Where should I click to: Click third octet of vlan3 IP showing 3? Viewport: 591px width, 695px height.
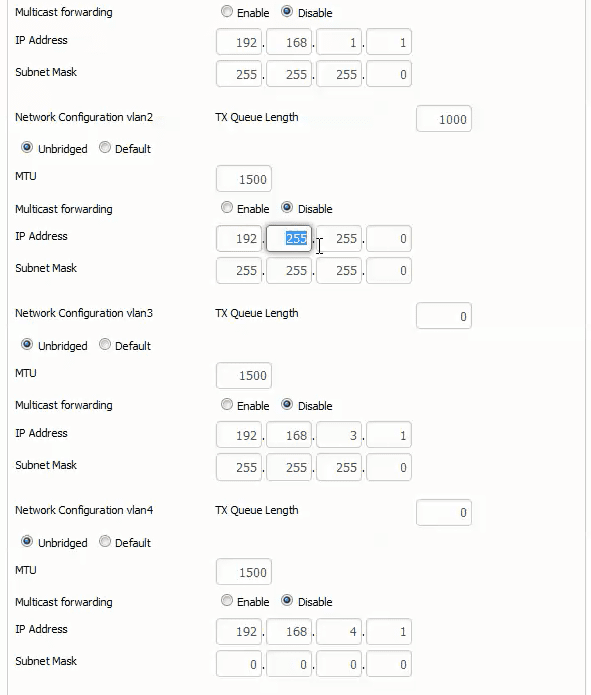339,435
